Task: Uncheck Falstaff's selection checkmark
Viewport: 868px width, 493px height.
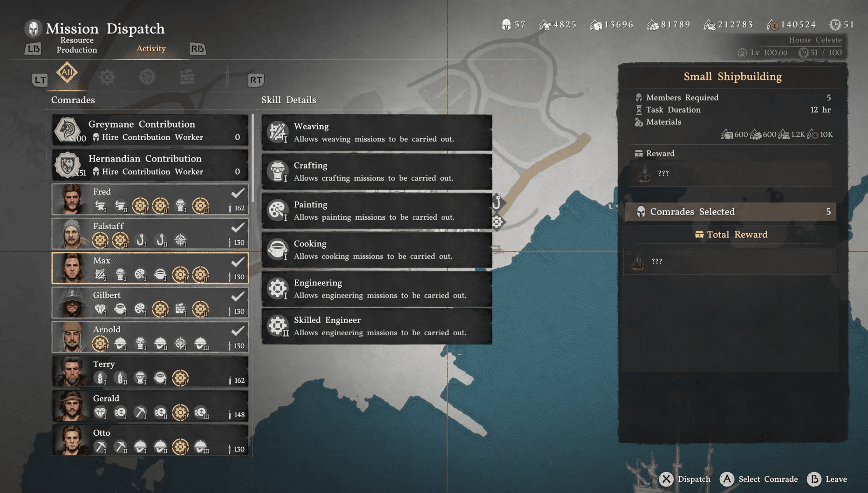Action: click(x=238, y=227)
